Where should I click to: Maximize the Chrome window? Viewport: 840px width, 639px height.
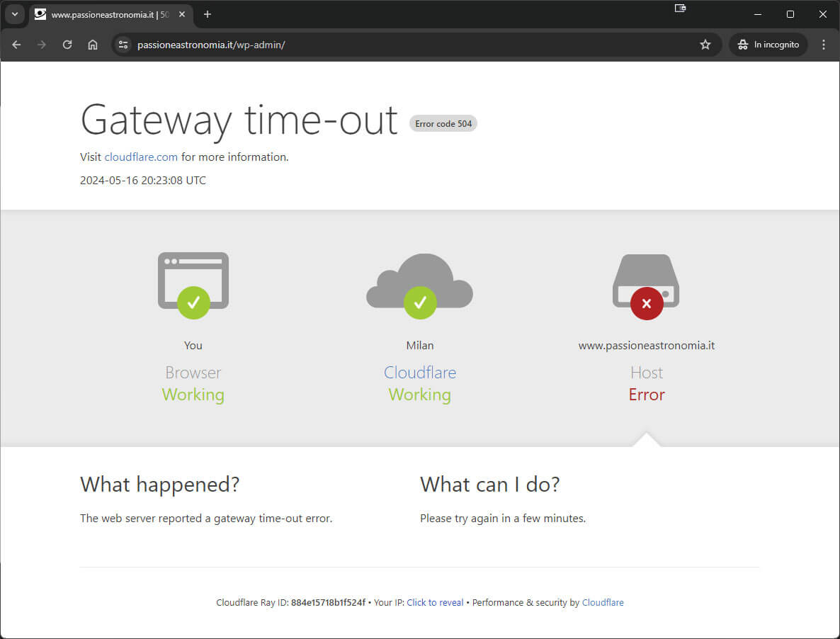[x=790, y=14]
